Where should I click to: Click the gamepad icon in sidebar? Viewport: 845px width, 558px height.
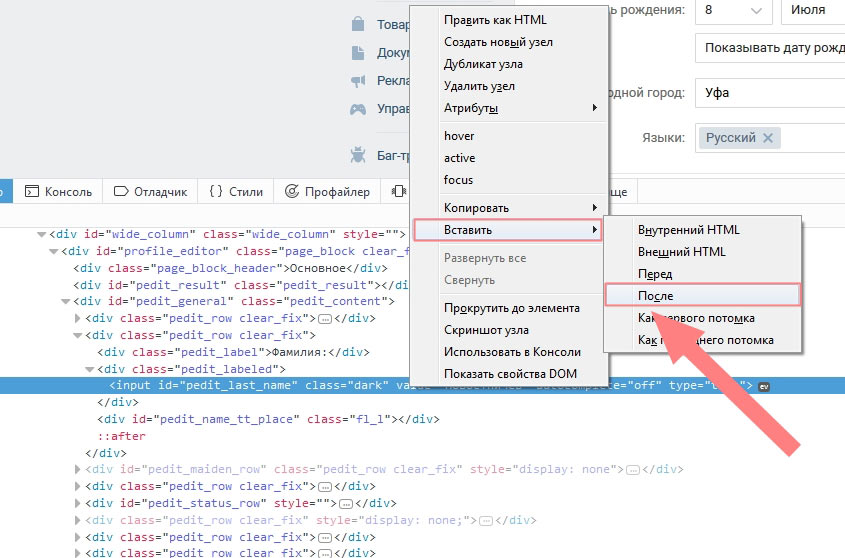[358, 109]
